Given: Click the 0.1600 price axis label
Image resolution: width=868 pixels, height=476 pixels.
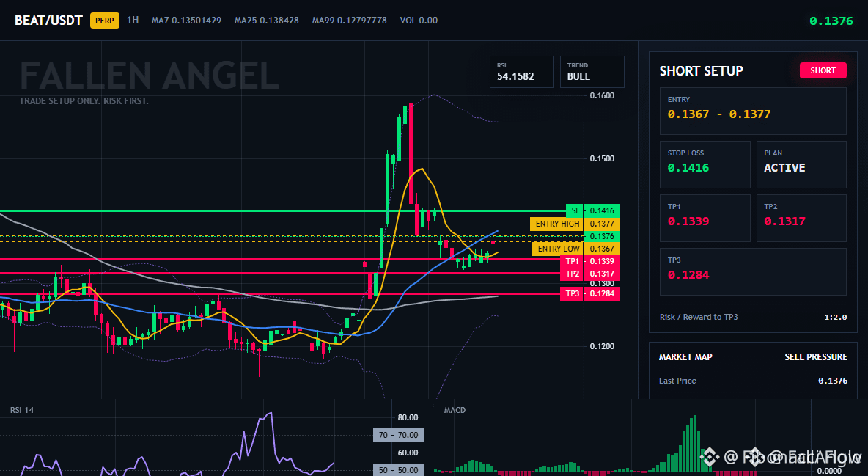Looking at the screenshot, I should [x=602, y=95].
